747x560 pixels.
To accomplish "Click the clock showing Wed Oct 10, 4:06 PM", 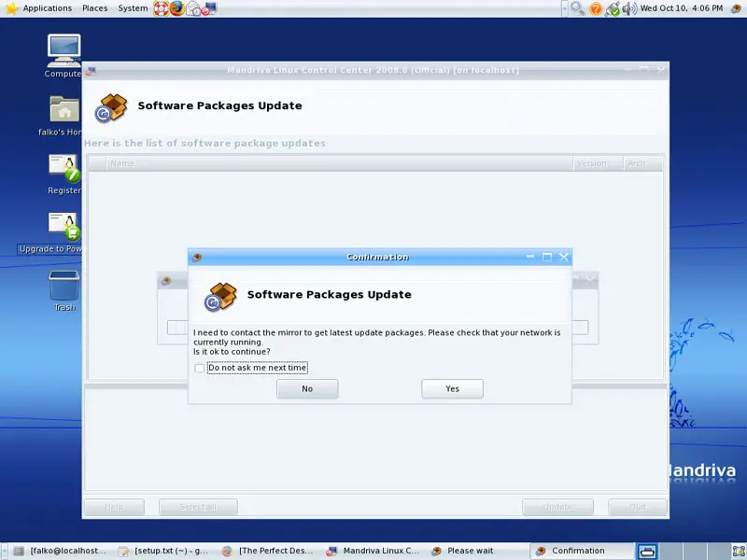I will tap(682, 8).
